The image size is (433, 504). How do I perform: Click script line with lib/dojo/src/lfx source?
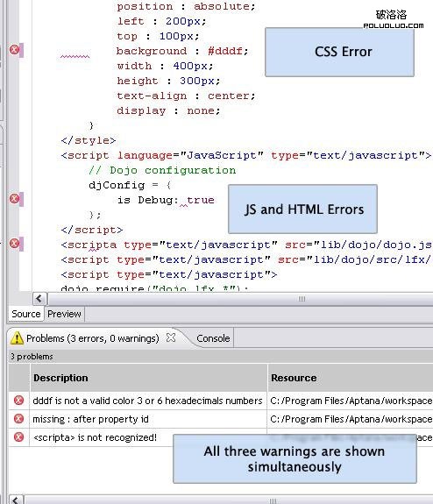246,259
